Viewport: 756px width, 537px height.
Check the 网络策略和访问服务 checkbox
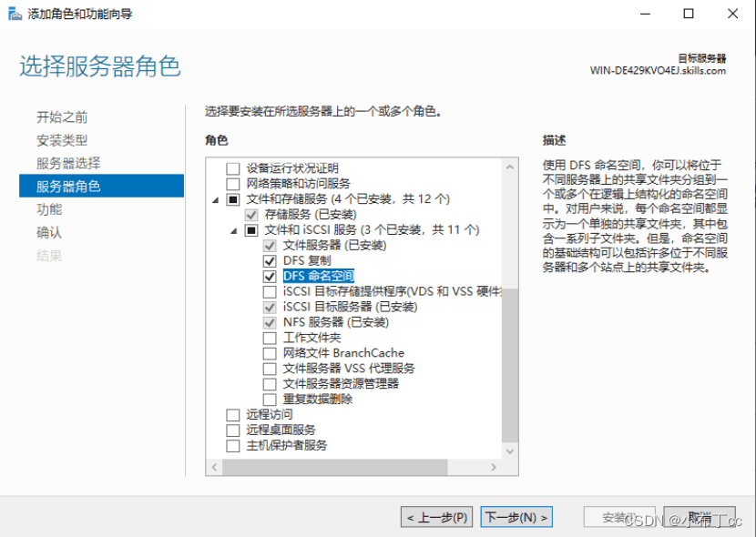(233, 184)
